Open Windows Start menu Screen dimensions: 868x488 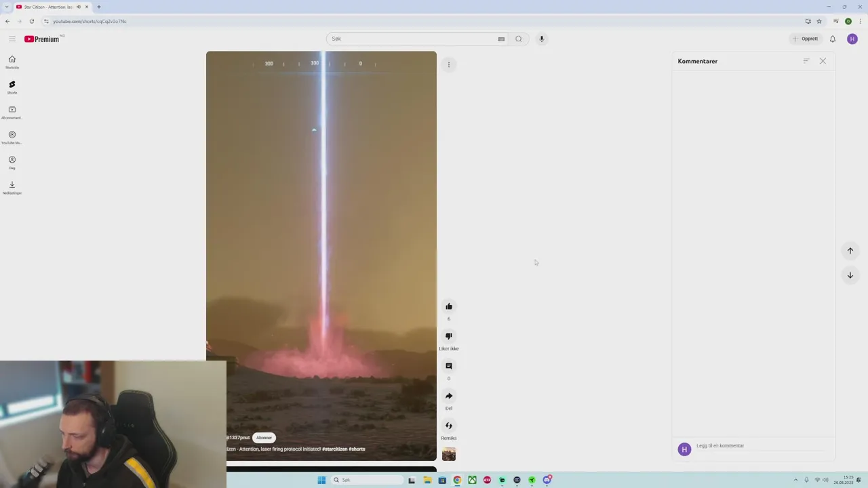tap(321, 480)
